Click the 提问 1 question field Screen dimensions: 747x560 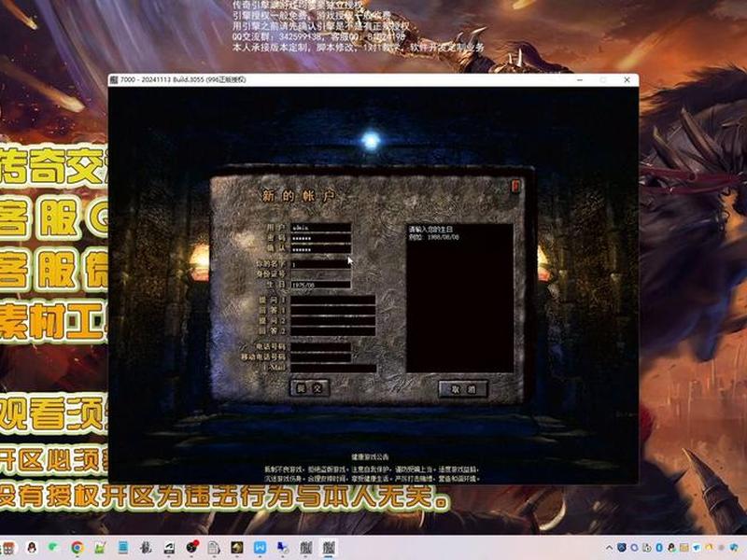click(333, 300)
